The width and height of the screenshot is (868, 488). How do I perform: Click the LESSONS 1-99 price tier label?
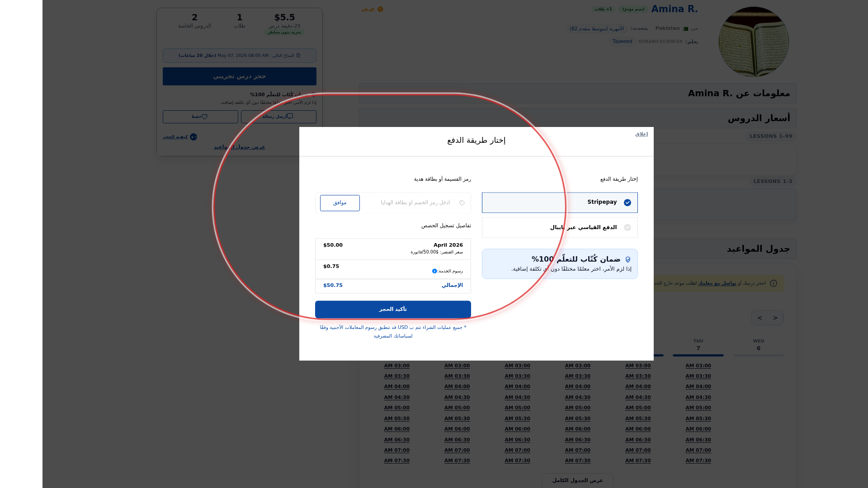771,136
